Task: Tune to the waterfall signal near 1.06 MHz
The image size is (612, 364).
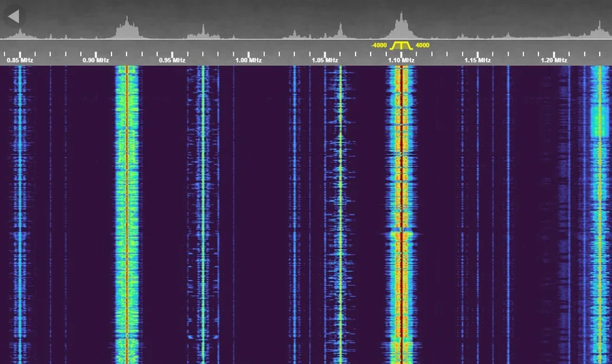Action: coord(341,215)
